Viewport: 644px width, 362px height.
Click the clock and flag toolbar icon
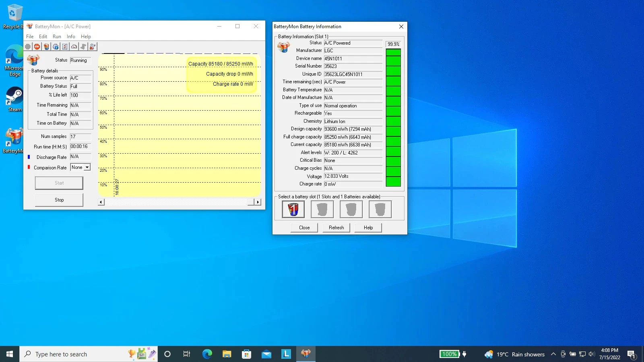(x=93, y=47)
